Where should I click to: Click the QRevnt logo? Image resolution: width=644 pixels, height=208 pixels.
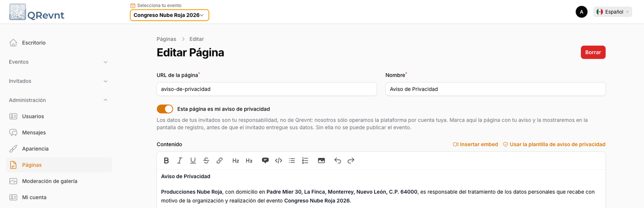(x=37, y=12)
